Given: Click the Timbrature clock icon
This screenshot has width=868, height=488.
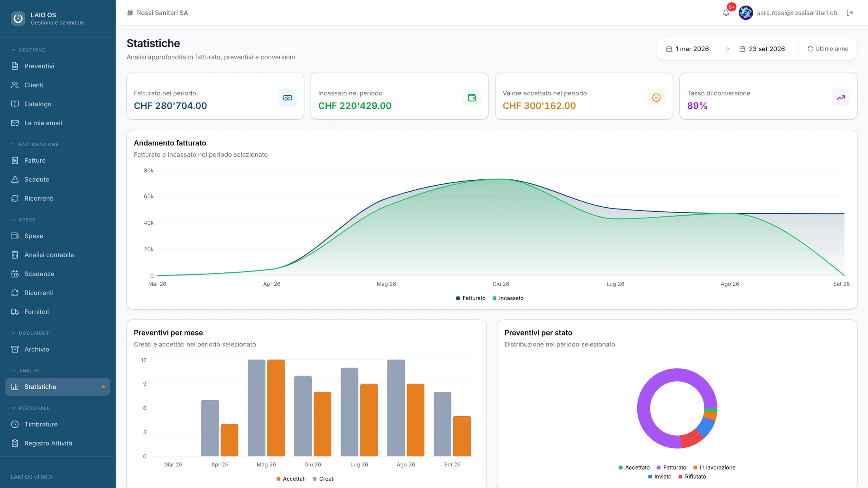Looking at the screenshot, I should pos(15,424).
